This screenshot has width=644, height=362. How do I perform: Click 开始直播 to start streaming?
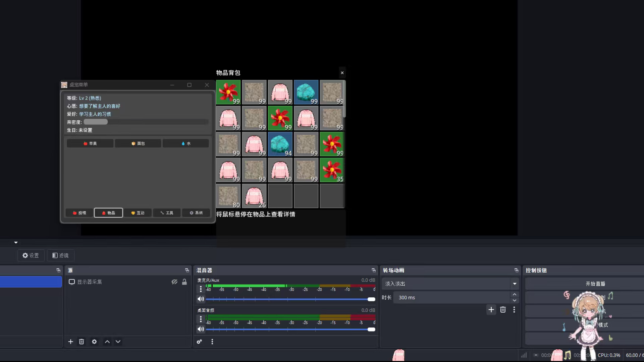[x=595, y=283]
